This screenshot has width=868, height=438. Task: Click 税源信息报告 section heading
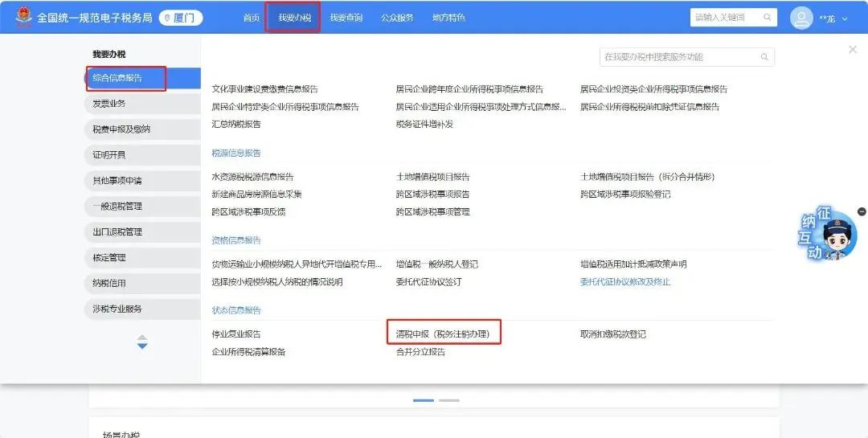235,154
